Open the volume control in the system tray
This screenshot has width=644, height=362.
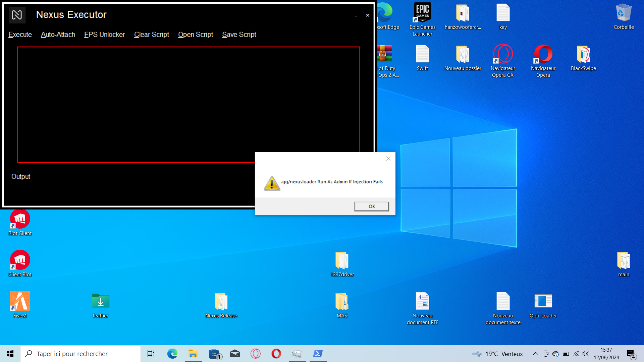586,354
